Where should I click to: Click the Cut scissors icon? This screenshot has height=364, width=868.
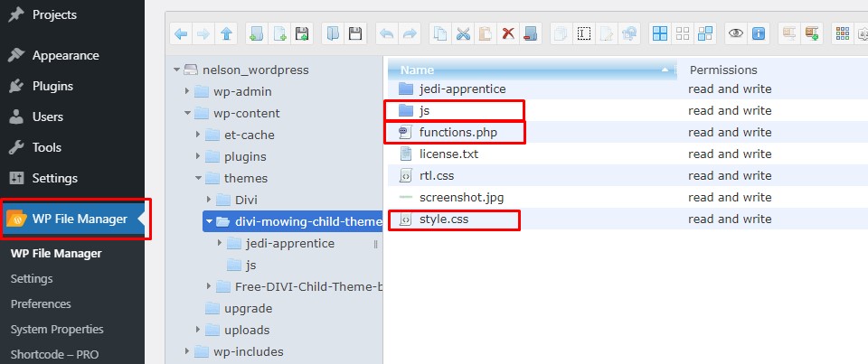(x=463, y=33)
